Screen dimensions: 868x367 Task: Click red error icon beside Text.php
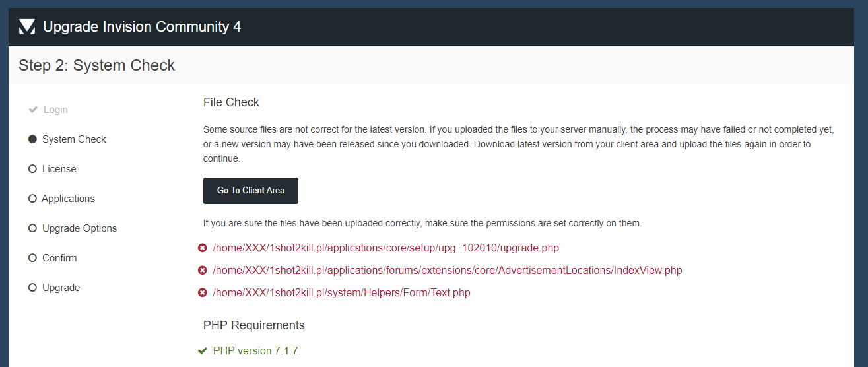click(203, 293)
